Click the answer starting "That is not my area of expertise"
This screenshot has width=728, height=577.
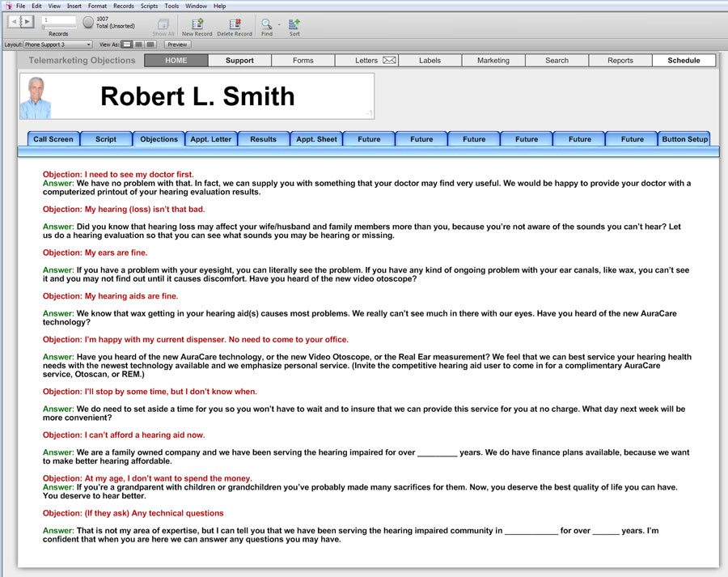[350, 535]
